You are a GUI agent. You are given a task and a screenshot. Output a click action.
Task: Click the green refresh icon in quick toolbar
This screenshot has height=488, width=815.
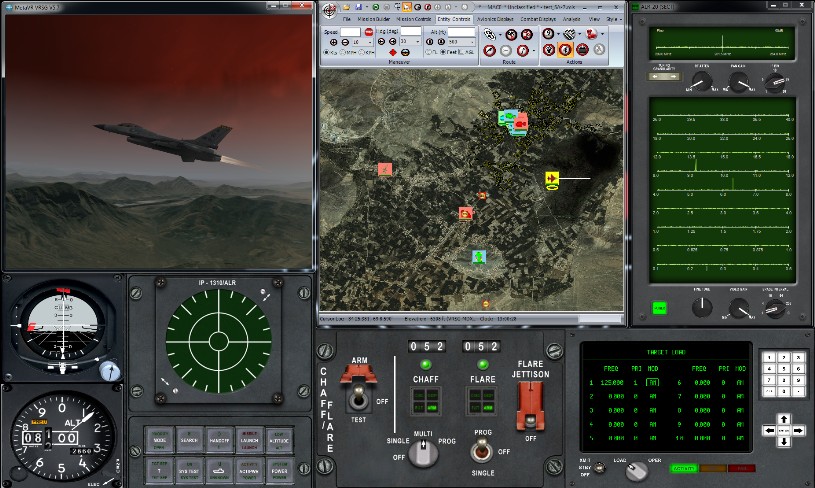tap(376, 7)
